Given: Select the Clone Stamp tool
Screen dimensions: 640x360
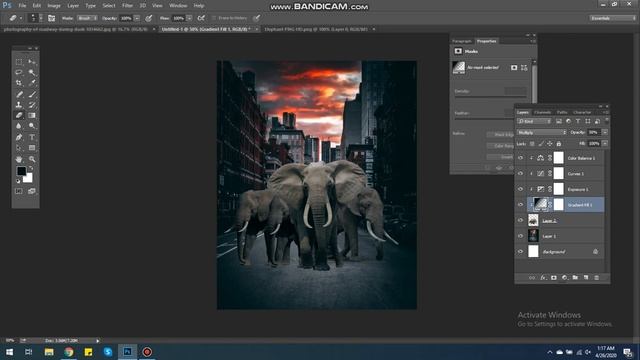Looking at the screenshot, I should pyautogui.click(x=19, y=105).
